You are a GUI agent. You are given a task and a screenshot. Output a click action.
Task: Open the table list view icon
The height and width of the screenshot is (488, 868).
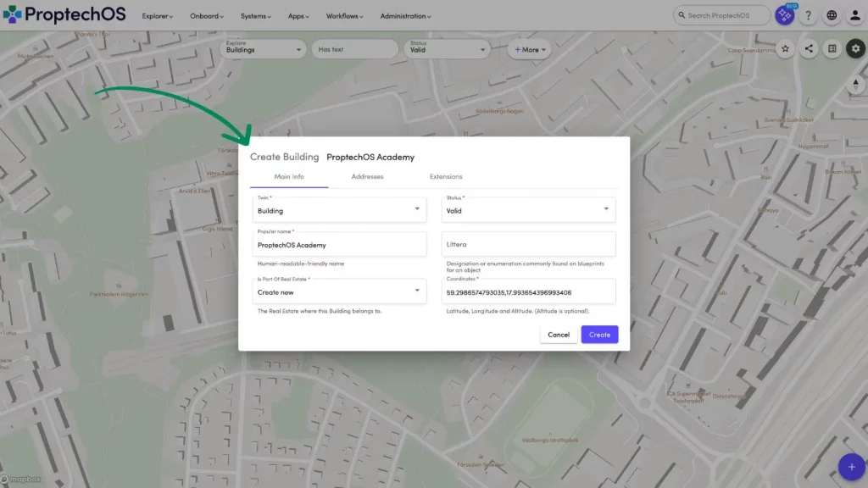(x=832, y=49)
